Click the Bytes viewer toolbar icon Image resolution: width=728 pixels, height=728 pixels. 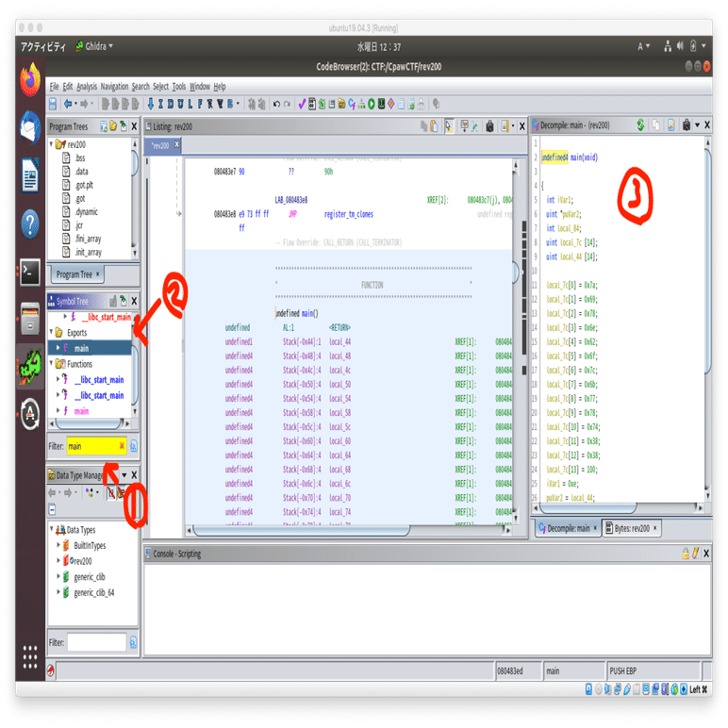[312, 104]
